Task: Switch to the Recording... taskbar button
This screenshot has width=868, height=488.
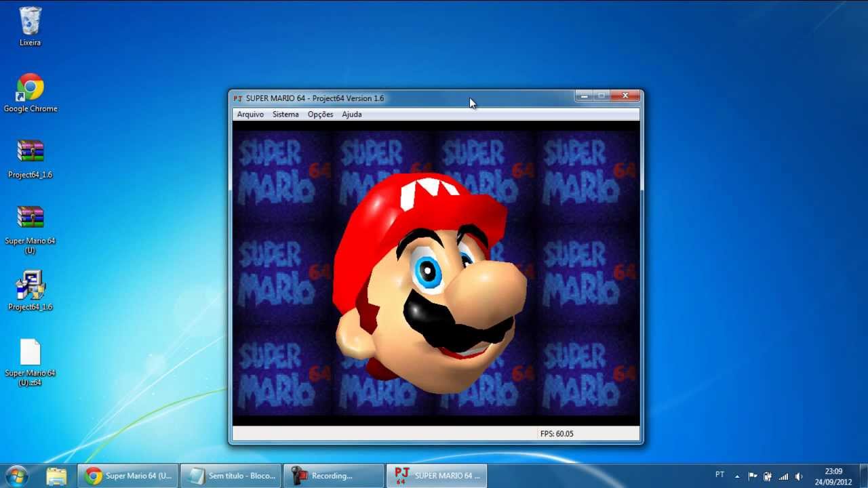Action: click(x=334, y=476)
